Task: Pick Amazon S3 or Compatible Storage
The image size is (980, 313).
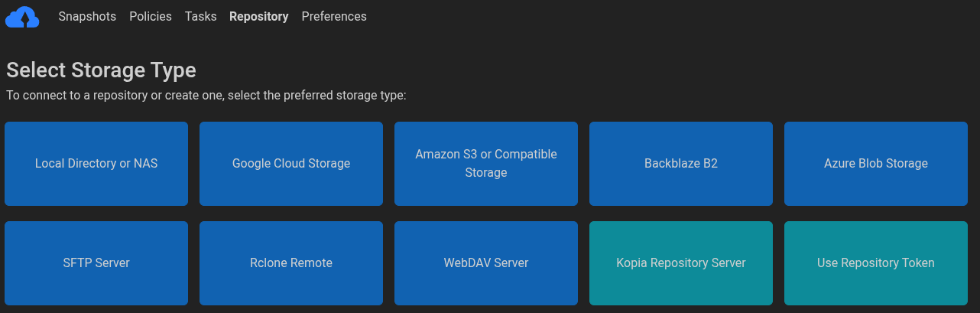Action: point(486,164)
